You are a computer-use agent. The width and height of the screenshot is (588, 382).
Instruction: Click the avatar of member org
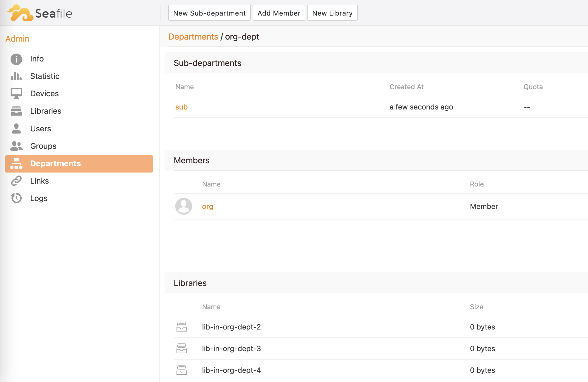pos(183,206)
